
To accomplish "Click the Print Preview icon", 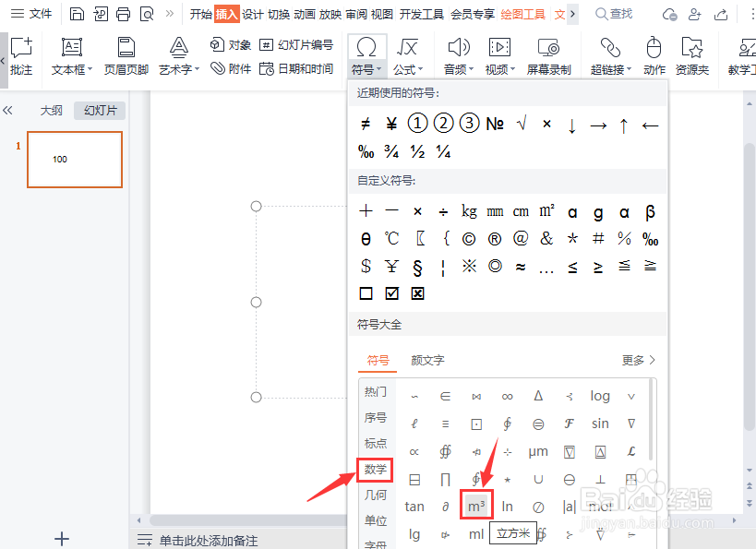I will pyautogui.click(x=147, y=14).
